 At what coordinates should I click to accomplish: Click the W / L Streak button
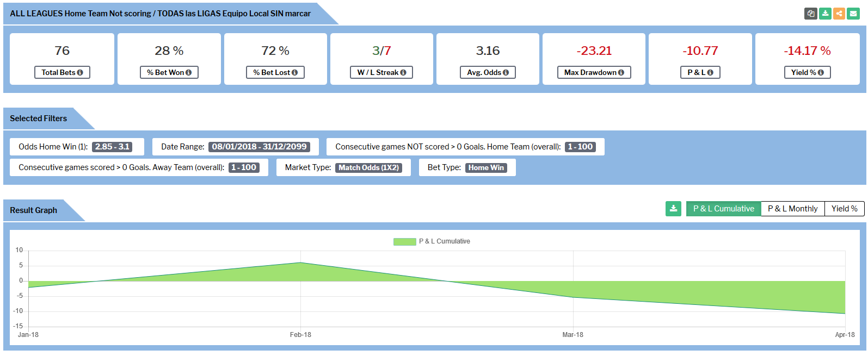pos(381,72)
